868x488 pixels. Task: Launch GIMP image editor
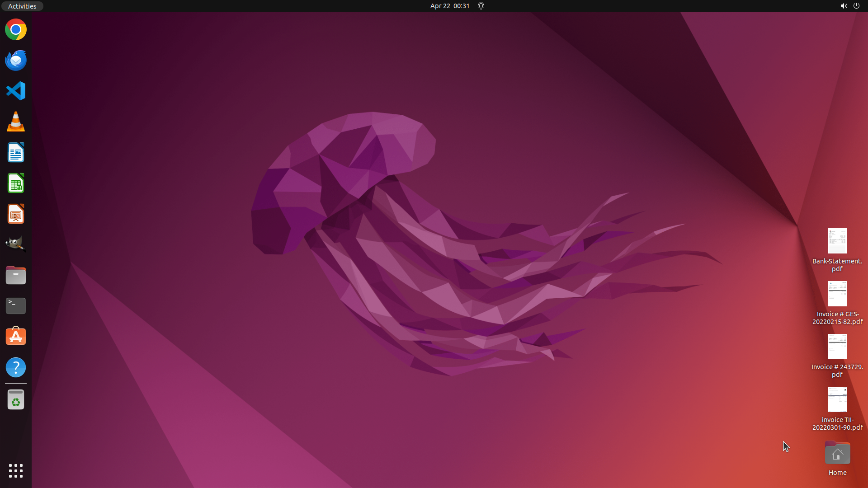[16, 244]
